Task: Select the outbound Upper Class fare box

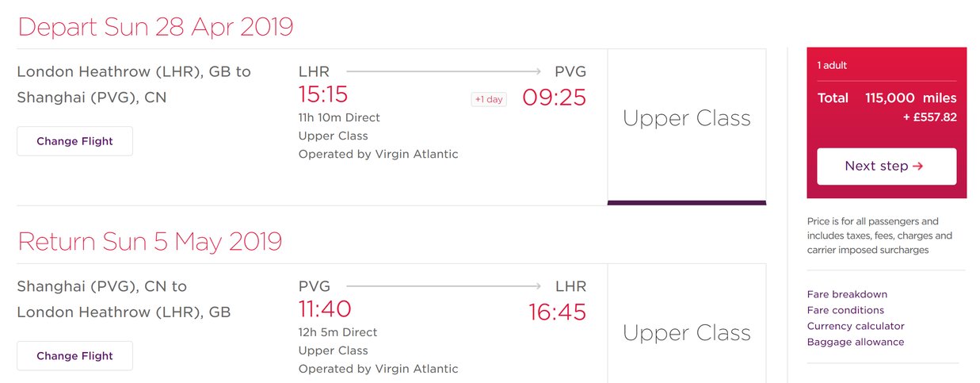Action: 687,127
